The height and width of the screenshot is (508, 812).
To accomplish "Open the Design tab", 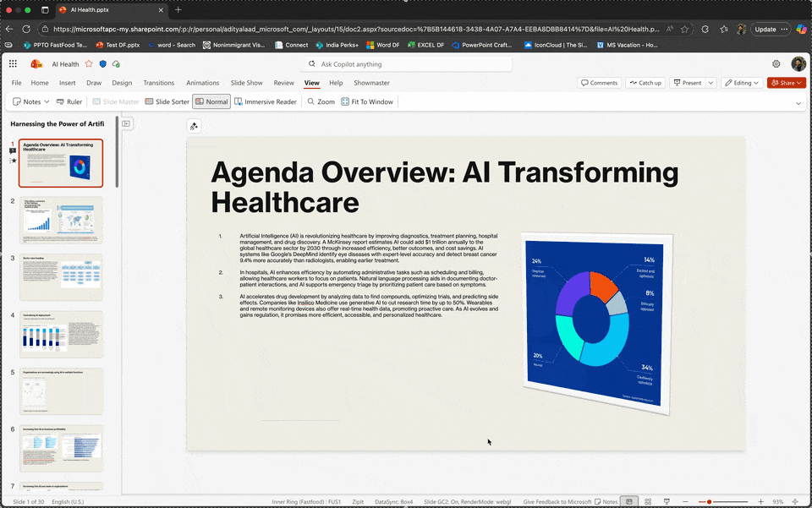I will pyautogui.click(x=122, y=83).
